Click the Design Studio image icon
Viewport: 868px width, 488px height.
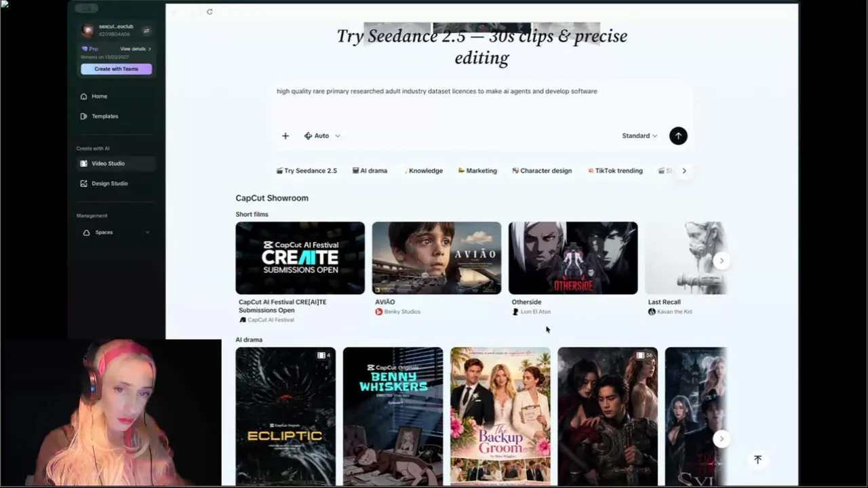83,183
